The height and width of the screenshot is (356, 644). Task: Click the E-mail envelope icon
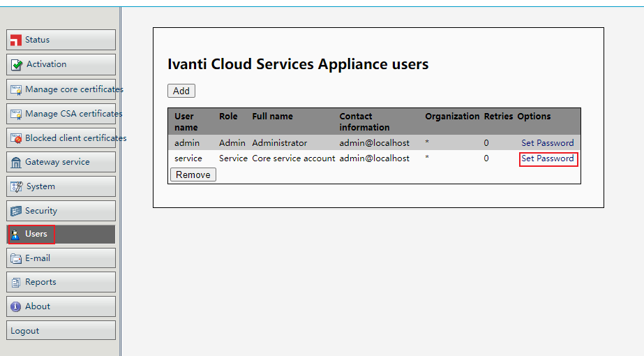[16, 258]
